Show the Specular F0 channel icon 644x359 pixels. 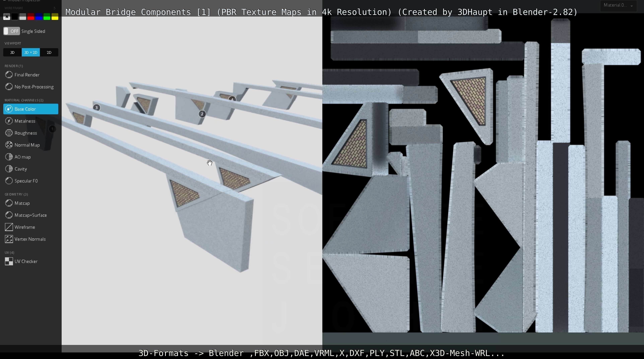[x=9, y=181]
